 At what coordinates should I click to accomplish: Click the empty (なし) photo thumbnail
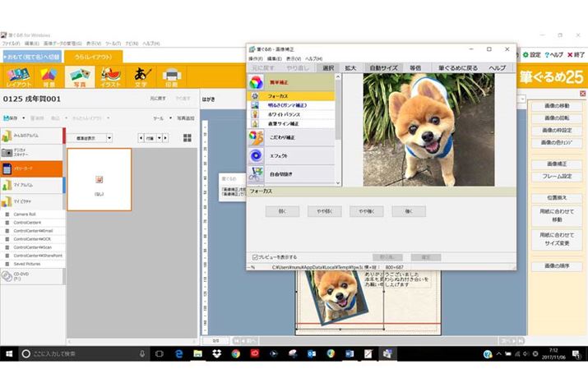point(99,179)
